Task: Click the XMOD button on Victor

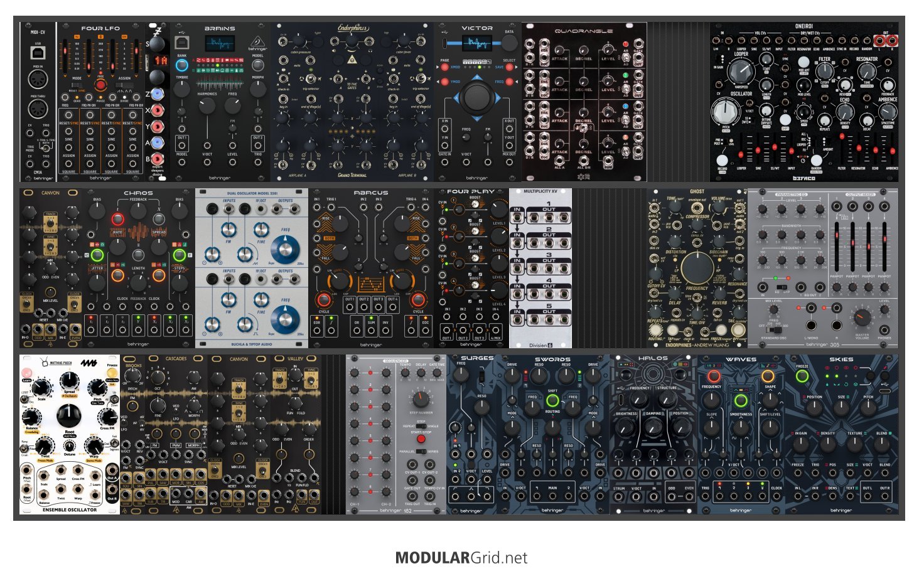Action: pyautogui.click(x=445, y=67)
